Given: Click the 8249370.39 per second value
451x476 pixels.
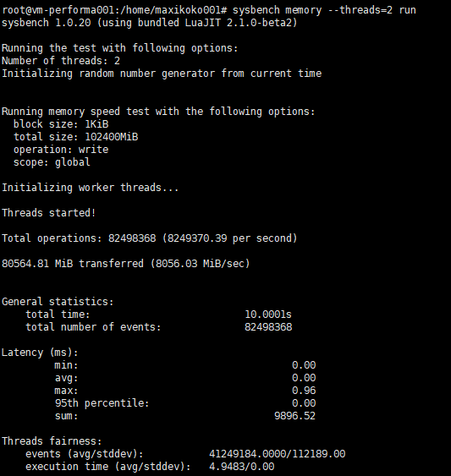Looking at the screenshot, I should pyautogui.click(x=229, y=238).
